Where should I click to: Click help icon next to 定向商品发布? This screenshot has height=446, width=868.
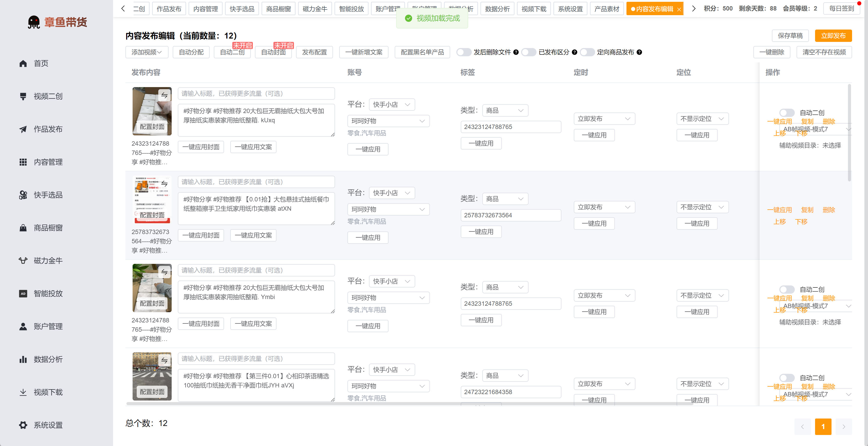tap(639, 52)
